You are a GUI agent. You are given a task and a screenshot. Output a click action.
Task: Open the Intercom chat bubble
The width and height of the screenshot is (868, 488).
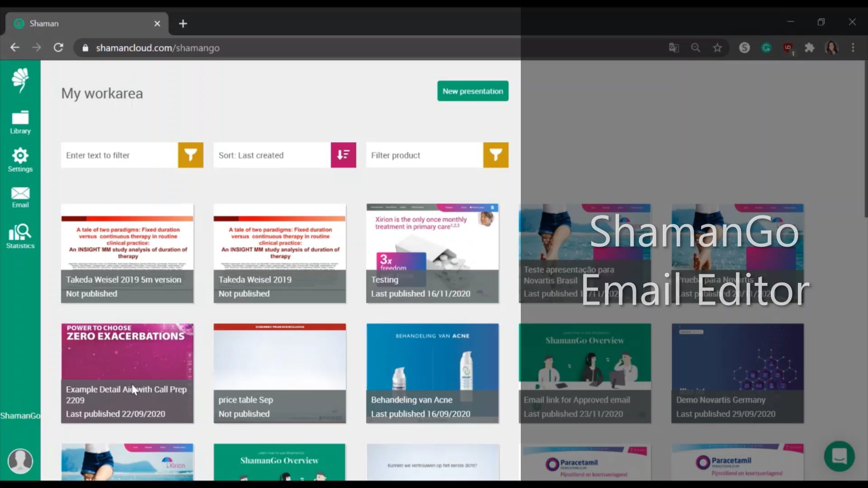click(x=839, y=456)
